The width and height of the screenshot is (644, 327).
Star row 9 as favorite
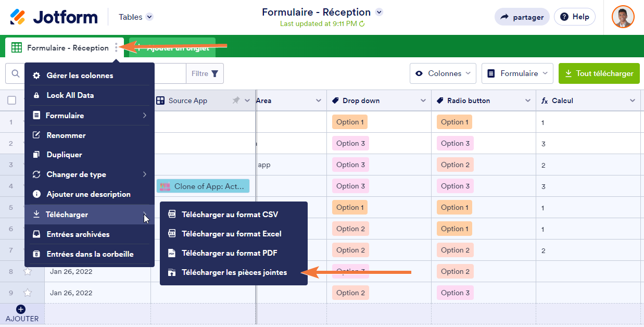28,293
